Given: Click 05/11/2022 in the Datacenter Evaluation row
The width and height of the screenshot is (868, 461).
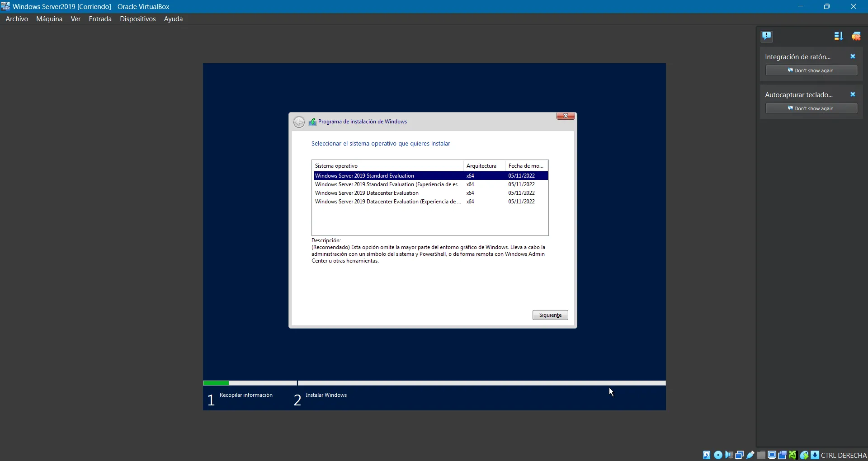Looking at the screenshot, I should tap(521, 193).
